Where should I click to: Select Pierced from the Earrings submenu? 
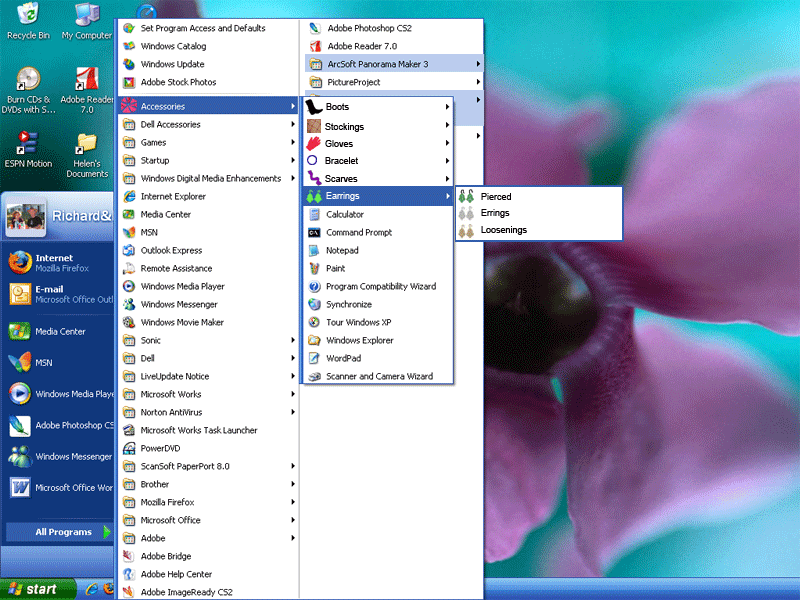539,196
